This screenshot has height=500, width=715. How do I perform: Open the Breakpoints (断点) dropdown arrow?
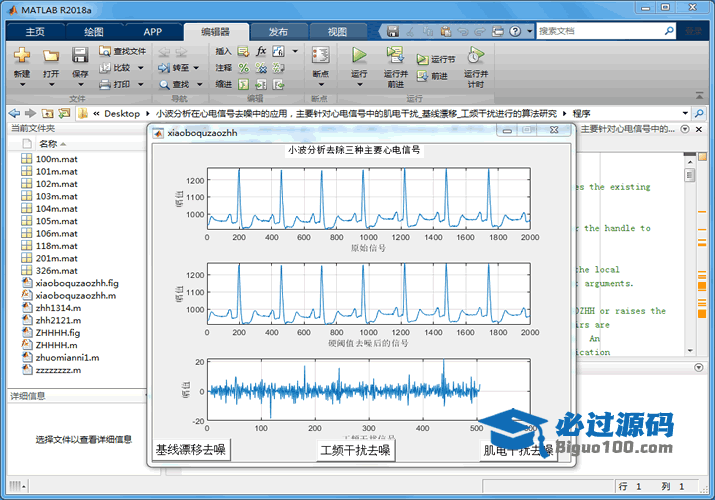pos(321,84)
